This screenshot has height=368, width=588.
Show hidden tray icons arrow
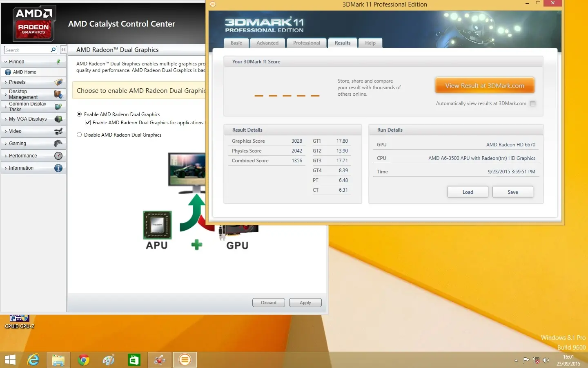pos(516,360)
